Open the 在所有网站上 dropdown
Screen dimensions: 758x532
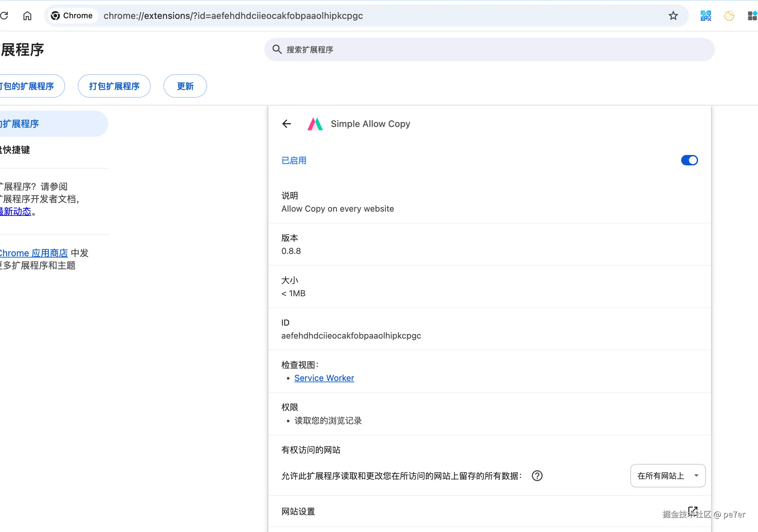click(x=667, y=476)
